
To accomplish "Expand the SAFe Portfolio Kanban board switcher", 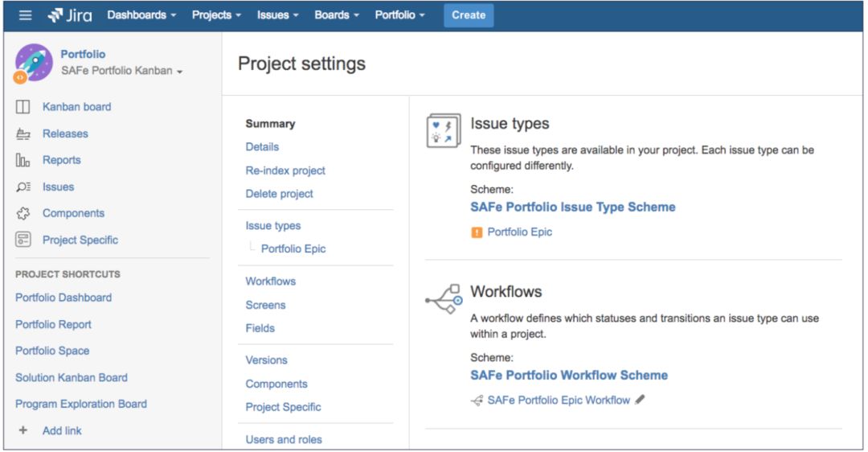I will (x=122, y=71).
